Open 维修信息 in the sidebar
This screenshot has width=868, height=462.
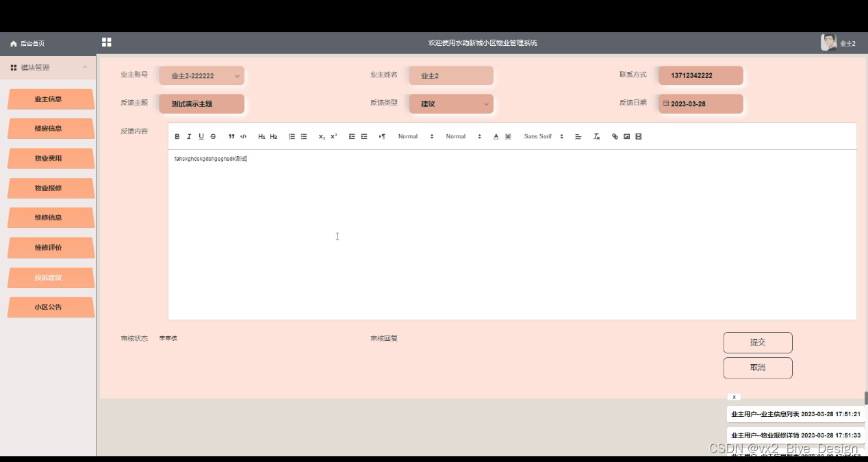coord(51,218)
